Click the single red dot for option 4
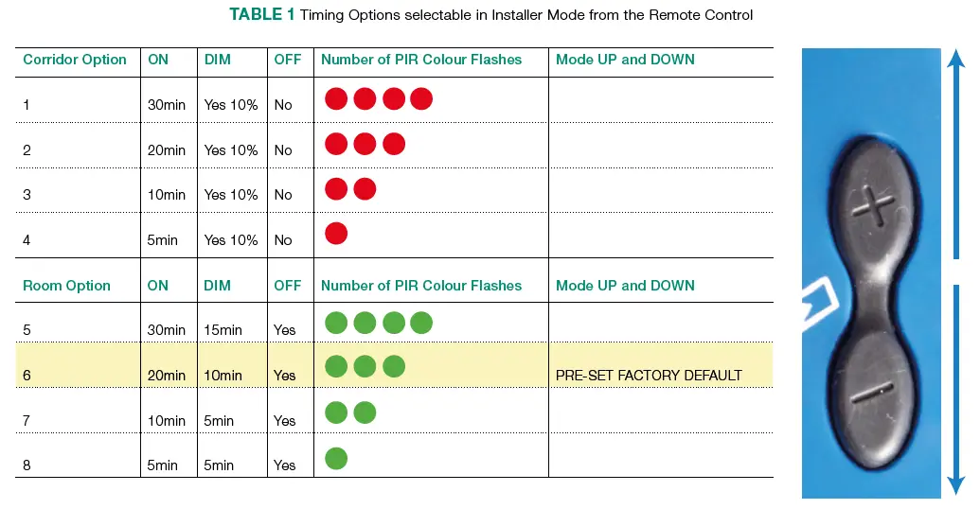The height and width of the screenshot is (509, 980). 336,234
